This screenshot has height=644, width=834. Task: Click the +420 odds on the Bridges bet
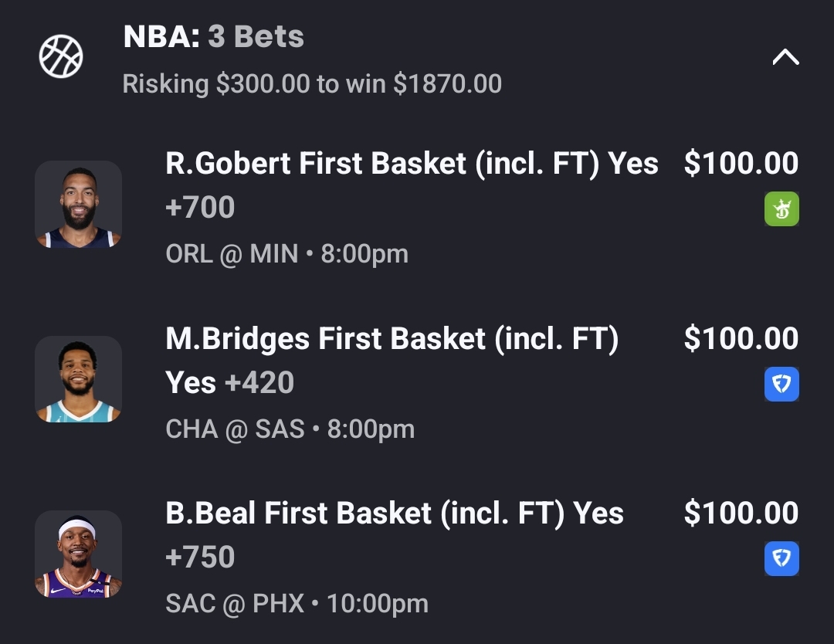[x=259, y=383]
